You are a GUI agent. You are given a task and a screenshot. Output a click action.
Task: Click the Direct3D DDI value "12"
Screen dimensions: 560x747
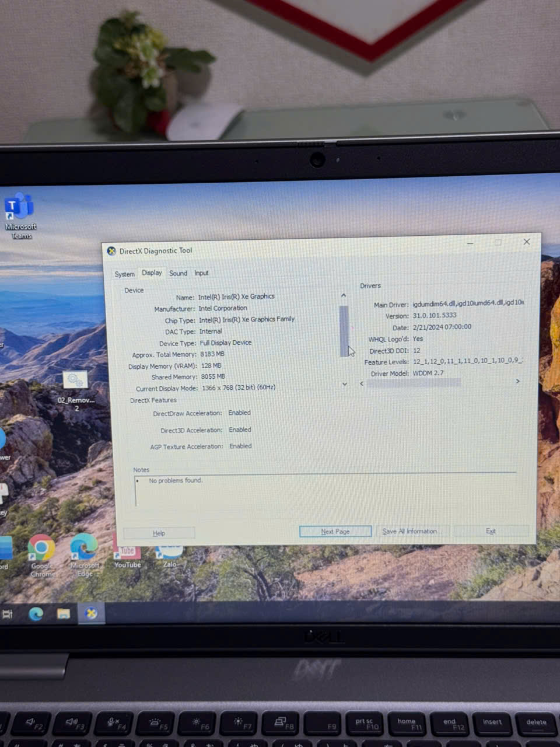click(x=416, y=351)
